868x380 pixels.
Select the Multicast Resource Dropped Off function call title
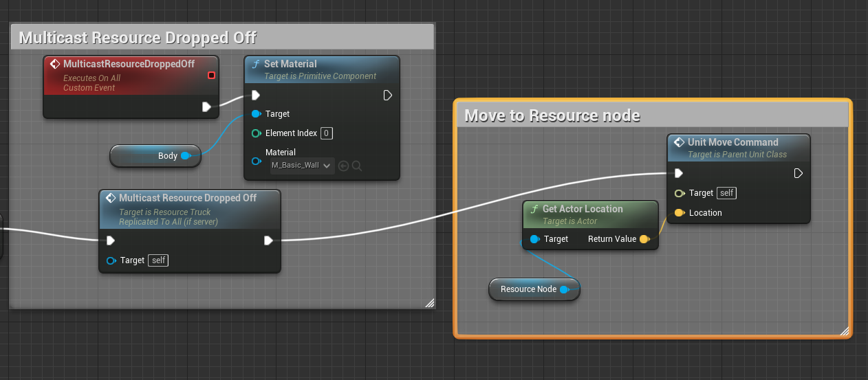coord(188,198)
